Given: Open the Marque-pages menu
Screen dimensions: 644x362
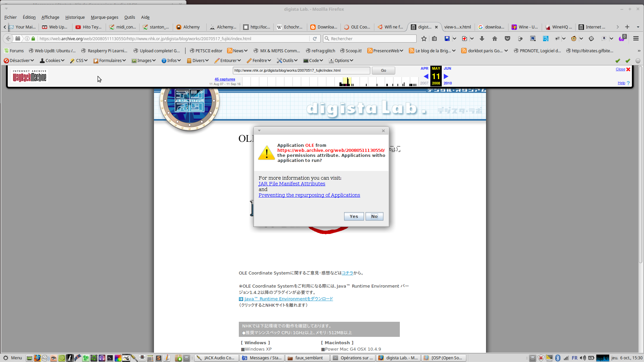Looking at the screenshot, I should coord(104,17).
